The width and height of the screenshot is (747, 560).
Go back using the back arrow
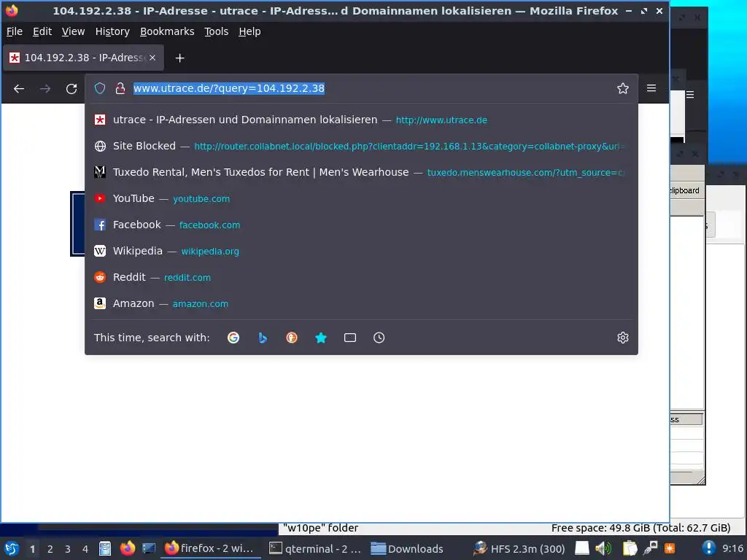(x=19, y=88)
